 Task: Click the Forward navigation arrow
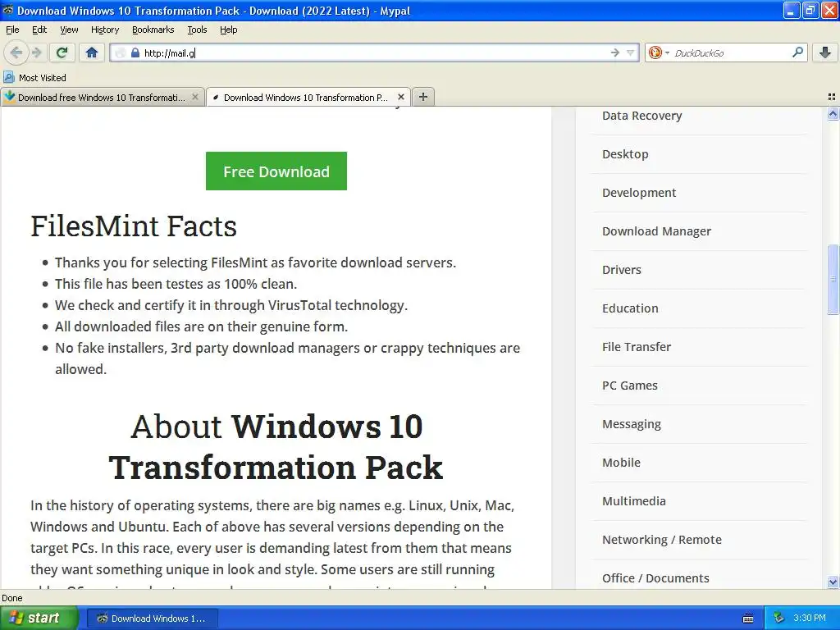click(36, 52)
